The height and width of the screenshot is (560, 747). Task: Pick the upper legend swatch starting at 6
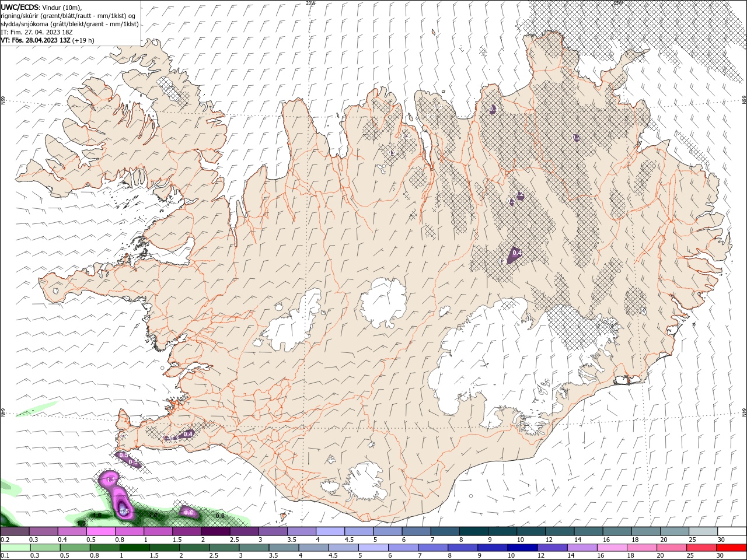click(x=416, y=532)
